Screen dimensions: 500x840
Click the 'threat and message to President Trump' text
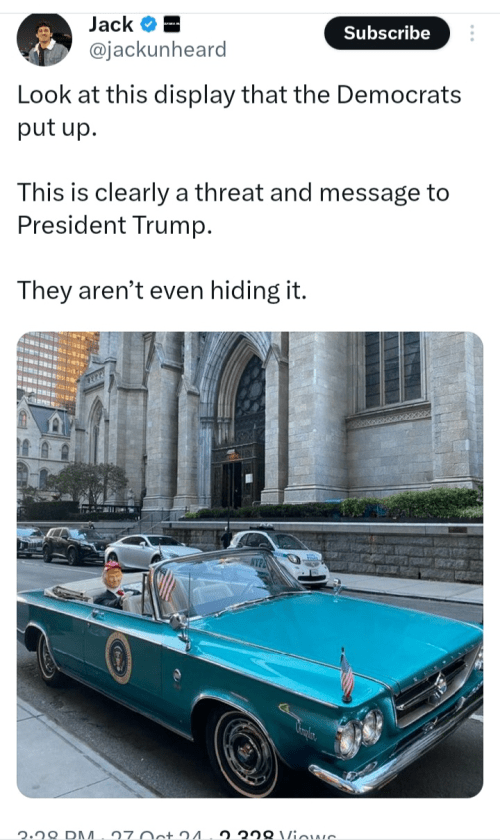(x=234, y=208)
